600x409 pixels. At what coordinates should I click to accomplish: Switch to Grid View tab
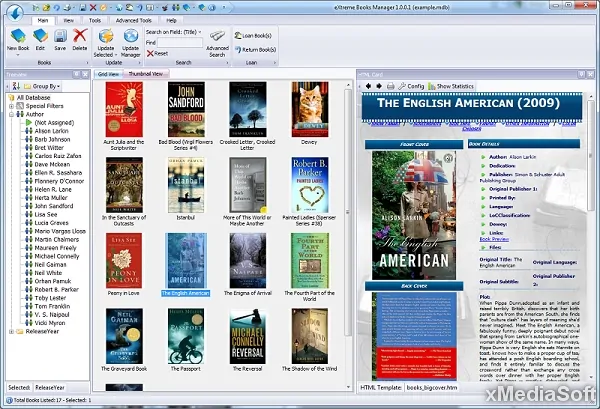pos(108,74)
